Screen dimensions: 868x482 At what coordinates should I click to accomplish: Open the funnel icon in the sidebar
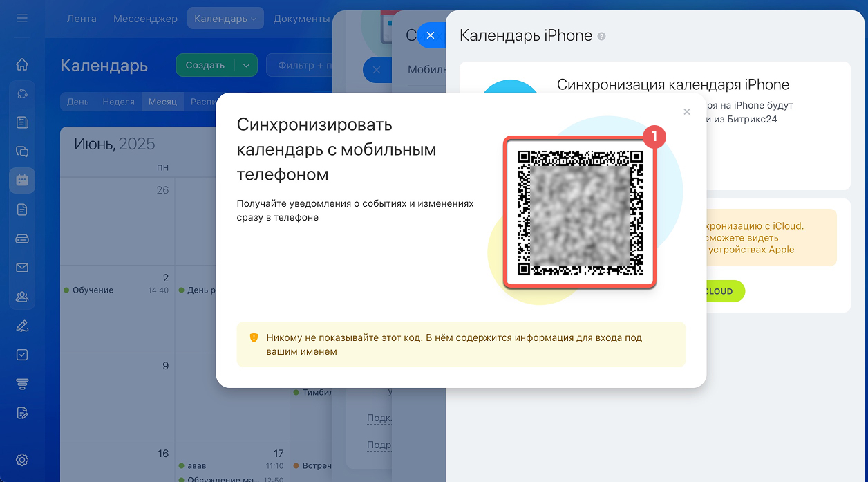(22, 384)
